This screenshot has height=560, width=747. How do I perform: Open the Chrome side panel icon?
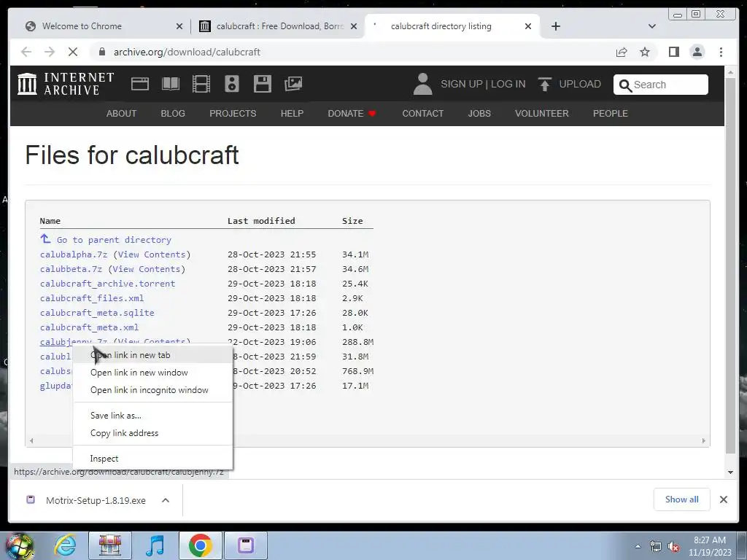tap(673, 52)
